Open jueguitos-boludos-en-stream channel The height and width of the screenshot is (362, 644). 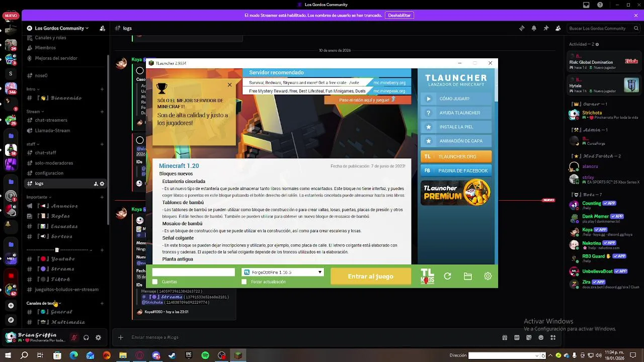point(65,290)
